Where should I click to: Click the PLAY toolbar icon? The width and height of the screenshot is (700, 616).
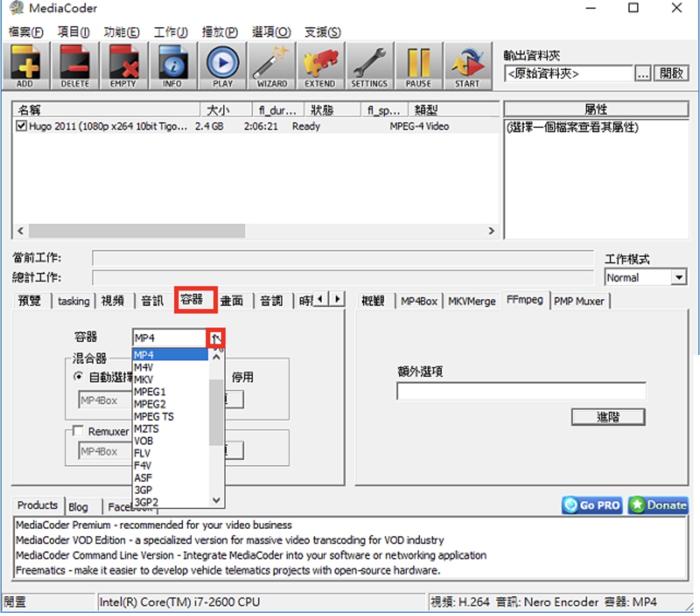coord(222,66)
